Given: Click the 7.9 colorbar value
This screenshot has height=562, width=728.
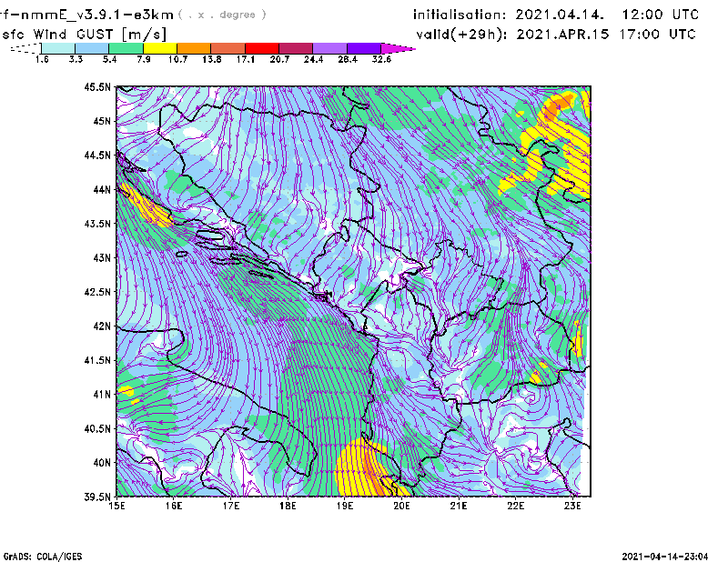Looking at the screenshot, I should click(144, 59).
